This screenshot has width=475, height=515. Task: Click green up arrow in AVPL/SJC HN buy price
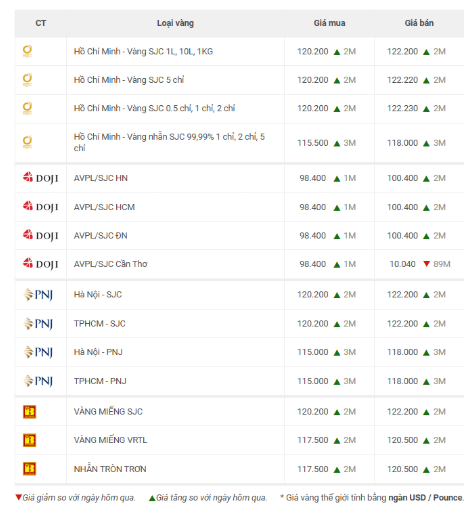coord(337,179)
